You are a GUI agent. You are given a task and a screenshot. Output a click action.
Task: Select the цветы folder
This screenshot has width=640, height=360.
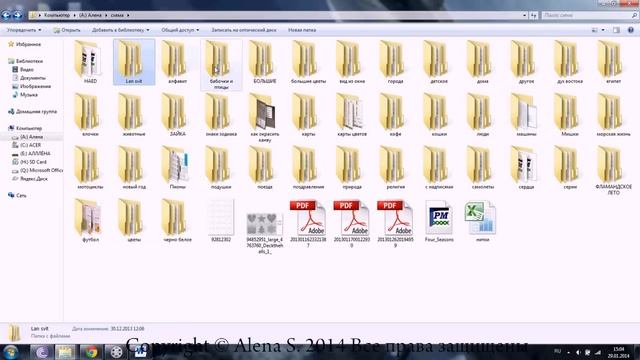(x=134, y=220)
